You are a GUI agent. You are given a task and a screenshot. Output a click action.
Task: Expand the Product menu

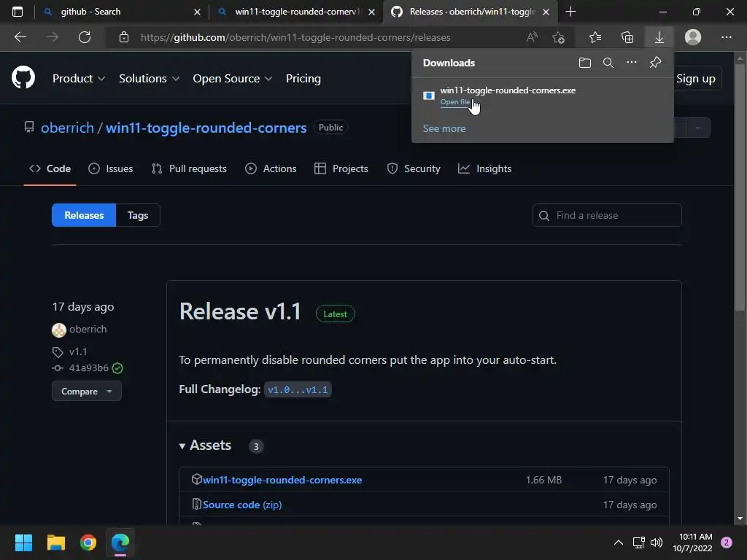[x=79, y=79]
